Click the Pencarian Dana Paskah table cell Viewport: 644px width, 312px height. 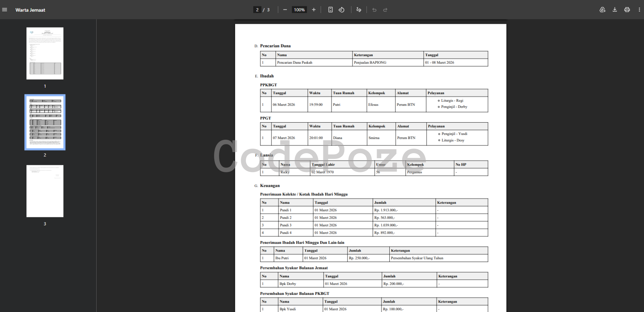(x=294, y=62)
